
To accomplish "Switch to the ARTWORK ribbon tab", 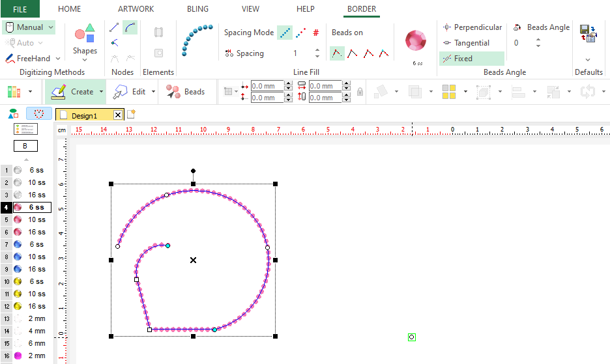I will (136, 8).
